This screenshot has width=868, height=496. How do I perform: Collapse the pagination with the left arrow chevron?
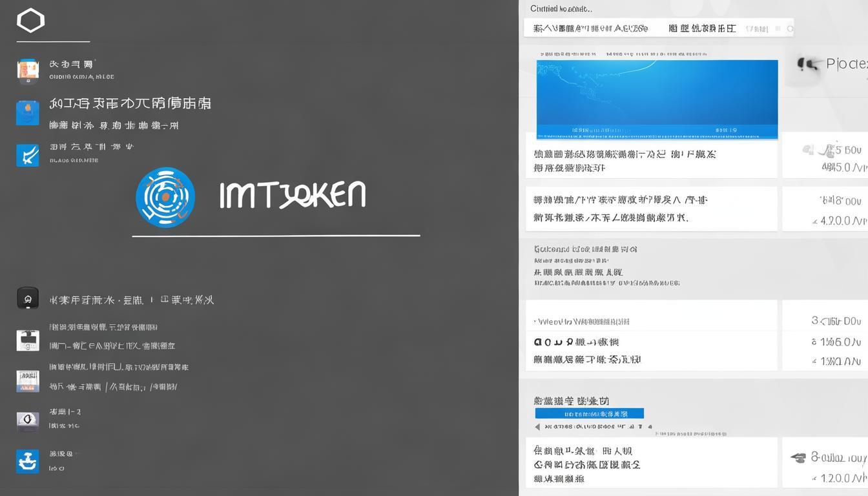point(537,426)
